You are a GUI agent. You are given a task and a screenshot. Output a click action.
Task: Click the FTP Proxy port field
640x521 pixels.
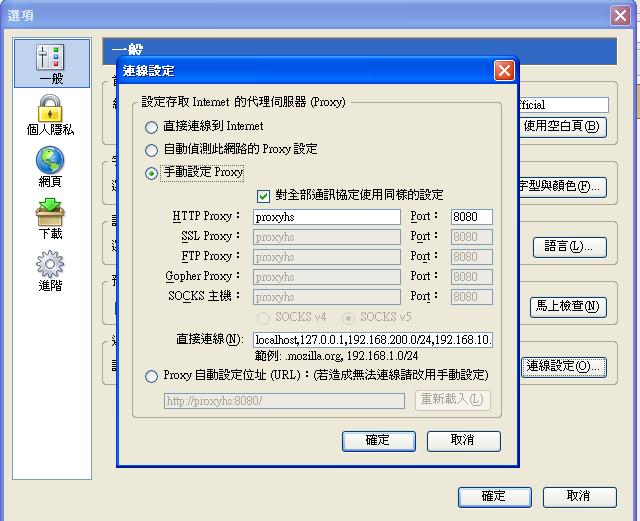(471, 257)
